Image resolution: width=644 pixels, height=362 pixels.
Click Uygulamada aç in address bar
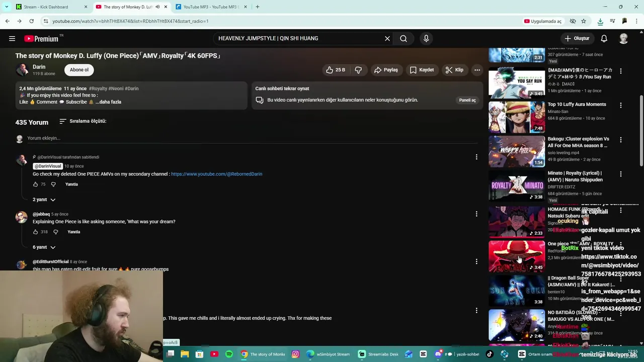click(542, 21)
